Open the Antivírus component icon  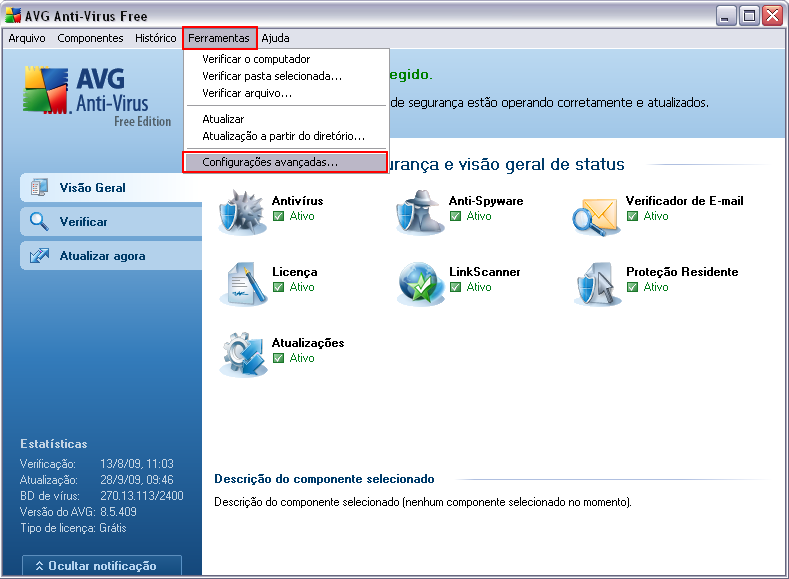pyautogui.click(x=243, y=213)
